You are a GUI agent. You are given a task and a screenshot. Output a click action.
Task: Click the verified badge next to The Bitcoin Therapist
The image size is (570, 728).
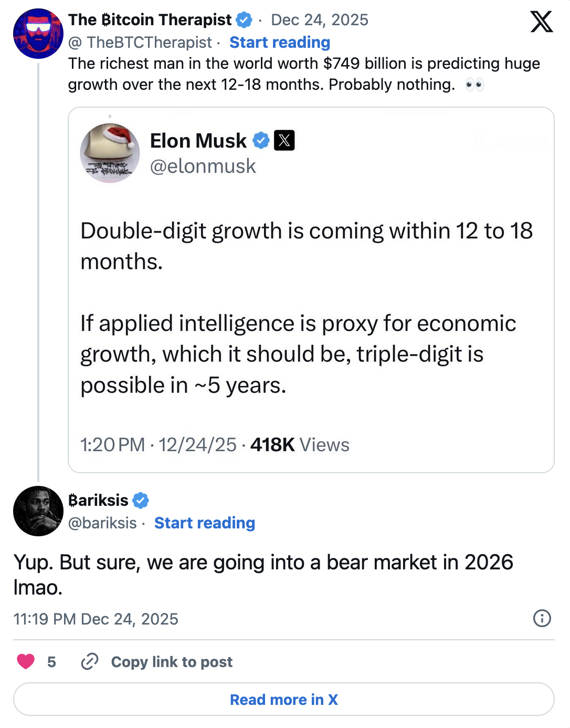pyautogui.click(x=244, y=19)
